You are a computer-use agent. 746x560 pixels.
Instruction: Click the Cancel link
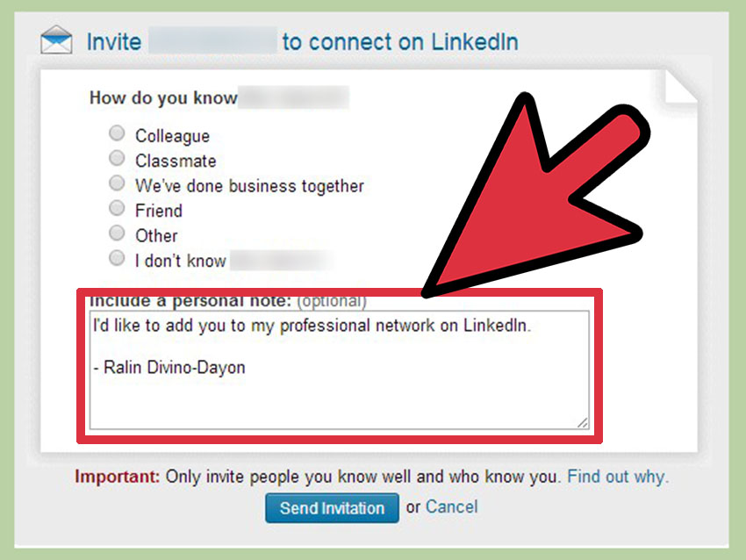451,506
